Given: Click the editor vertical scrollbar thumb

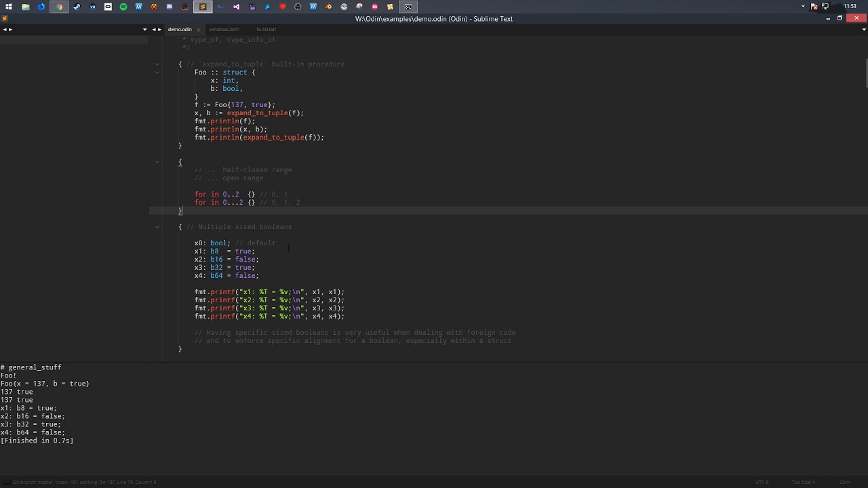Looking at the screenshot, I should click(866, 74).
